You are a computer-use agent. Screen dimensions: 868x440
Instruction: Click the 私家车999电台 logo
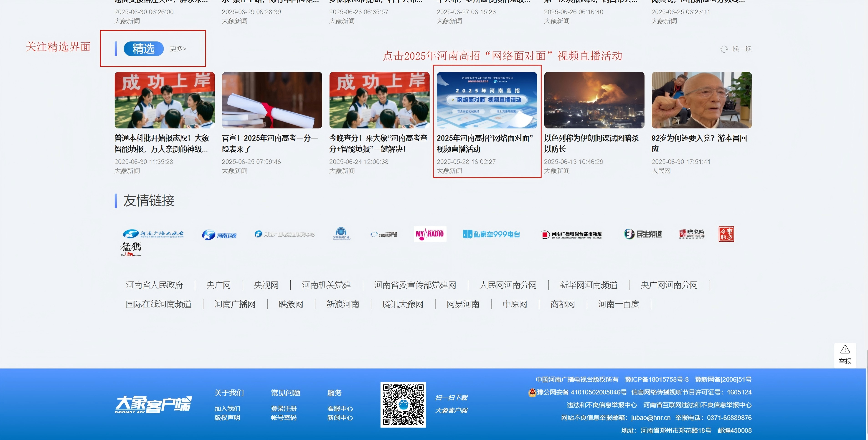491,234
